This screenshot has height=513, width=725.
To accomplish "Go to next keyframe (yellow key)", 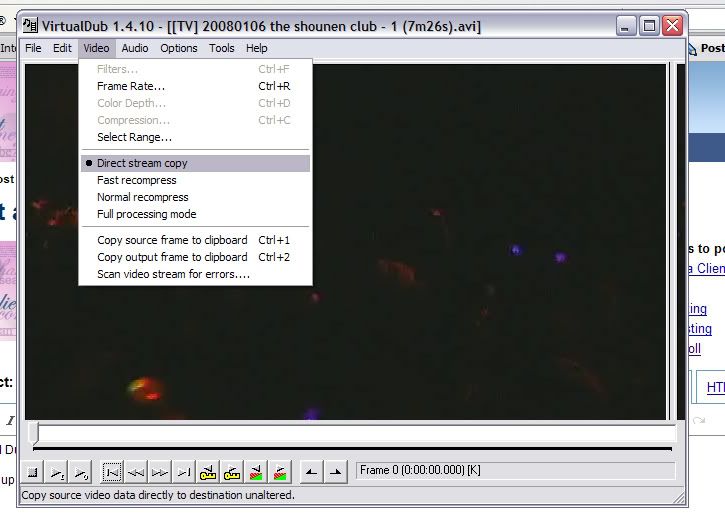I will tap(232, 472).
